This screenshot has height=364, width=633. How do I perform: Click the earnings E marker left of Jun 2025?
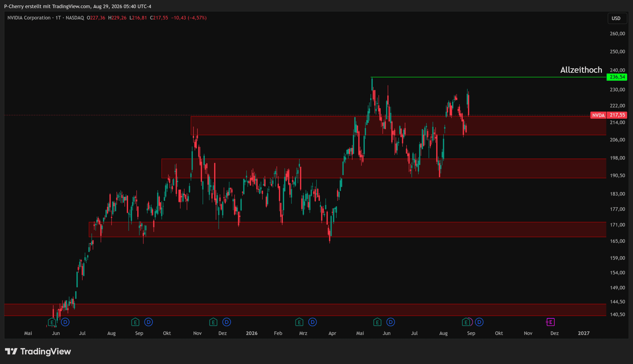click(52, 322)
